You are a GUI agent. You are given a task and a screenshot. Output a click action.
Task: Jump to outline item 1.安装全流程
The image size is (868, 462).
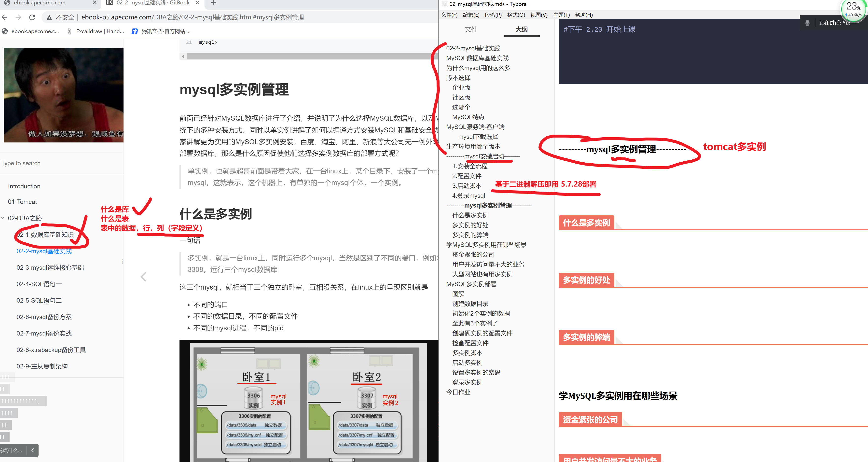[x=470, y=167]
